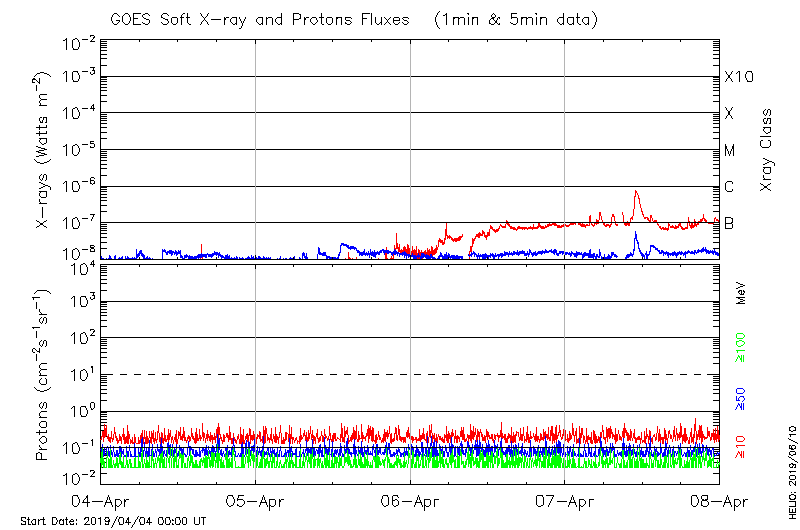The image size is (800, 530).
Task: Click the green ≥100 MeV legend label
Action: coord(741,349)
